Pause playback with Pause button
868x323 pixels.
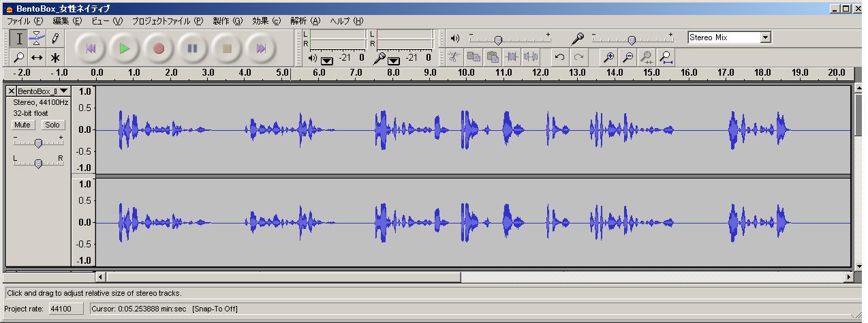pos(193,48)
